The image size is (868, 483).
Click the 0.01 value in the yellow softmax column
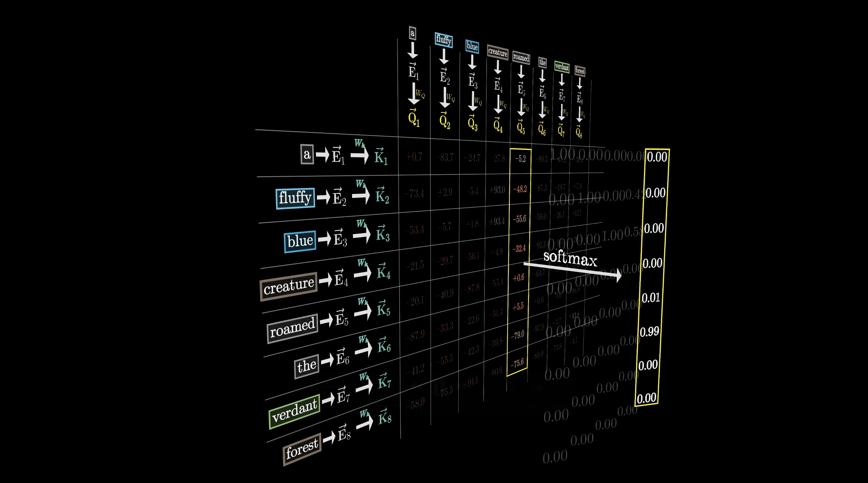point(651,297)
